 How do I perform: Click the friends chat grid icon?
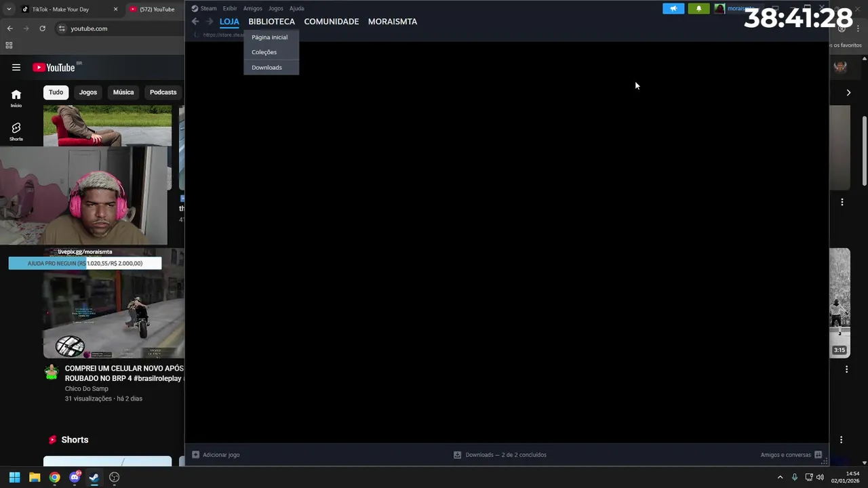click(818, 455)
